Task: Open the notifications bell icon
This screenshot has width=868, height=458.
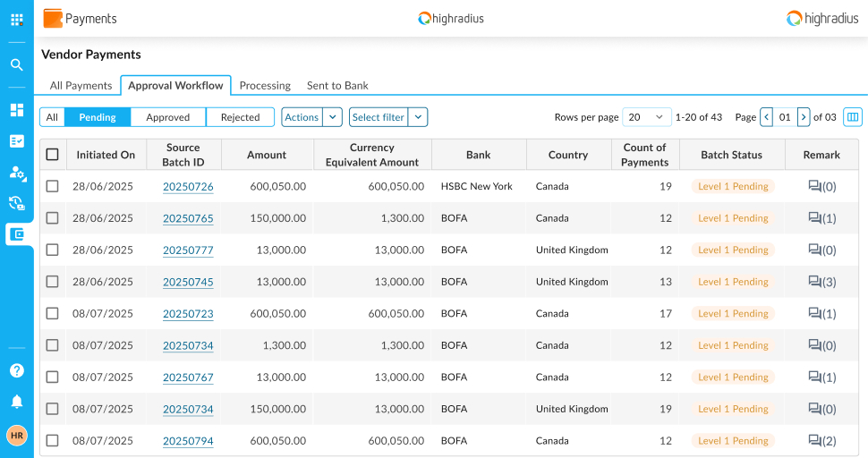Action: [x=17, y=402]
